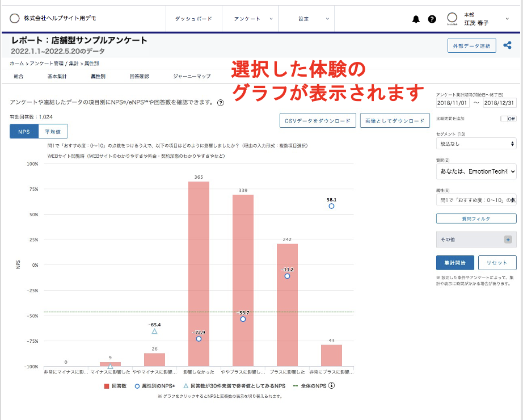This screenshot has height=420, width=523.
Task: Click 質問フィルタ button
Action: pos(476,219)
